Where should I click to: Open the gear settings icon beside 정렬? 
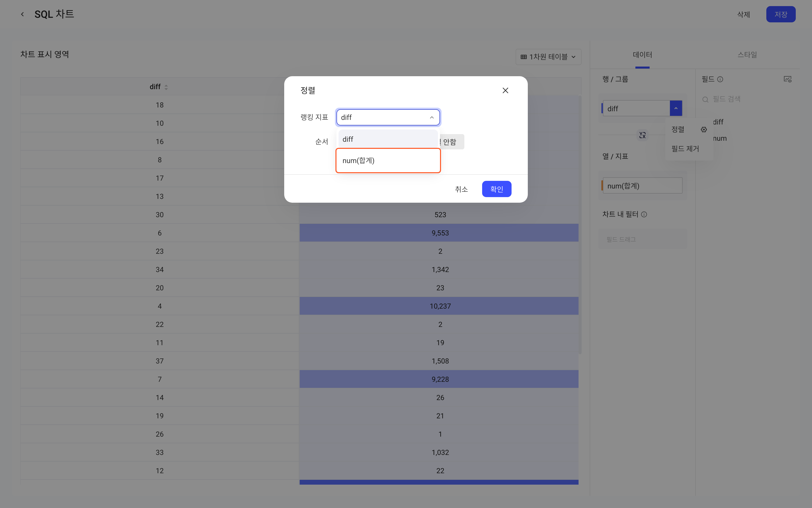coord(704,129)
